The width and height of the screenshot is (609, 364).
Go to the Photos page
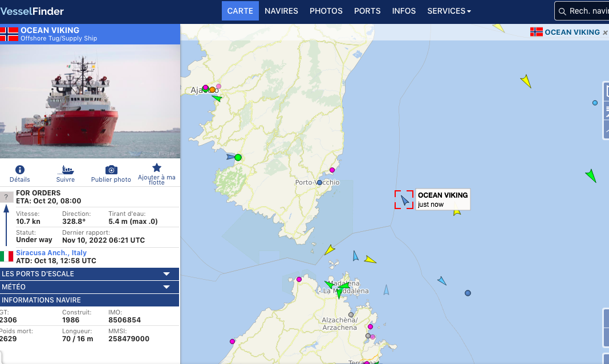[326, 11]
